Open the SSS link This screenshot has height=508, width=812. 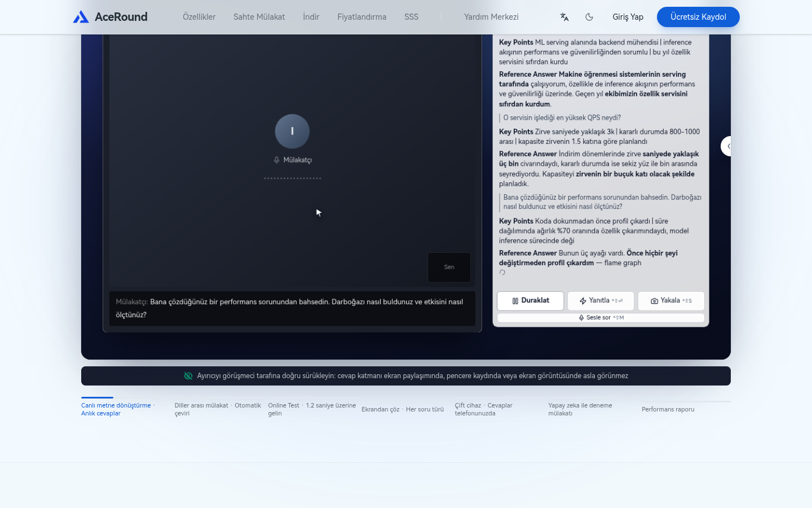(x=412, y=17)
